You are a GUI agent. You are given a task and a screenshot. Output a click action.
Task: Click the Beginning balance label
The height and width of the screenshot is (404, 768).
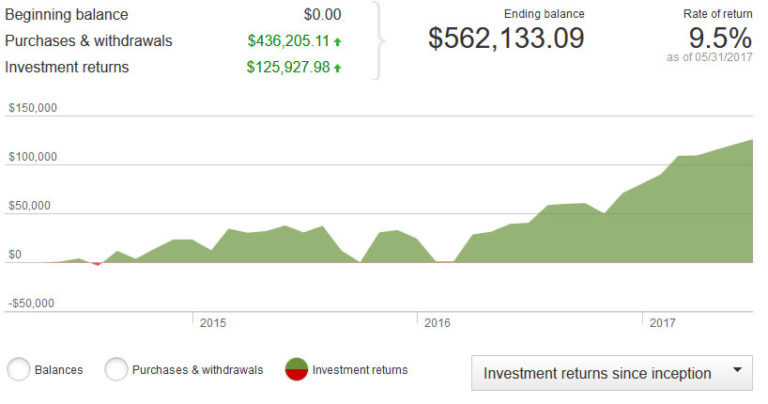[x=67, y=15]
